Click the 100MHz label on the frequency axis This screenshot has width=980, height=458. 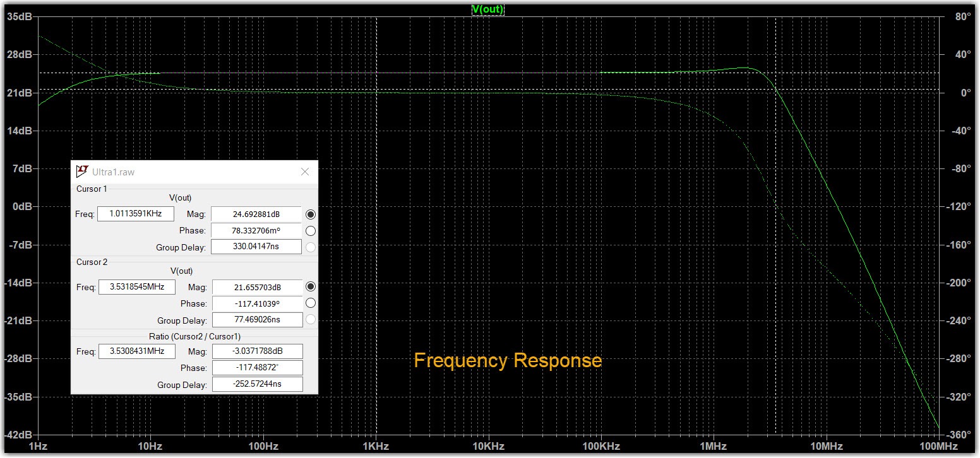coord(939,447)
